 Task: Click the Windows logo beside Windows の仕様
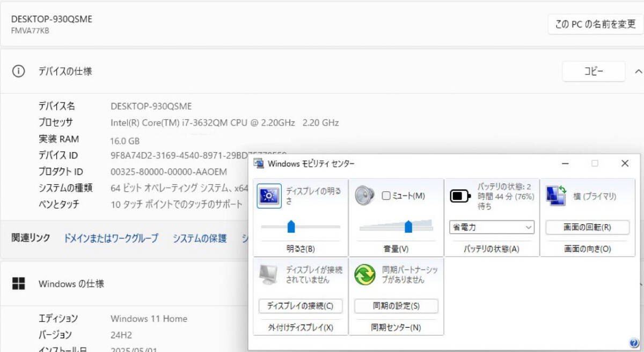[x=19, y=284]
